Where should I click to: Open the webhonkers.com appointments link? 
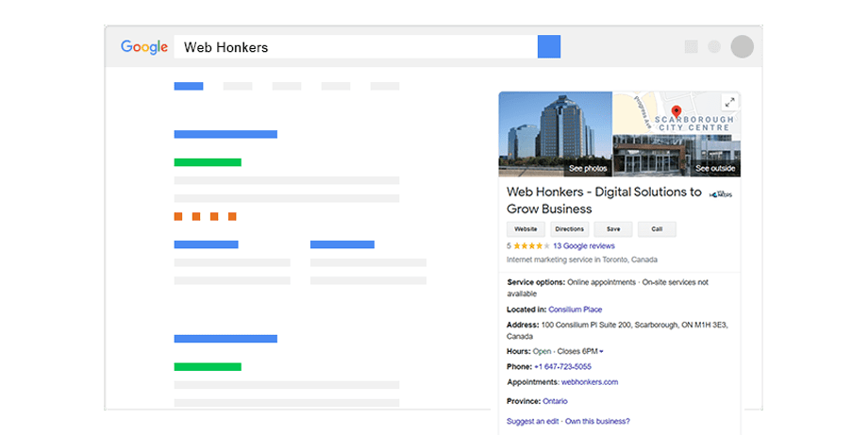point(590,382)
